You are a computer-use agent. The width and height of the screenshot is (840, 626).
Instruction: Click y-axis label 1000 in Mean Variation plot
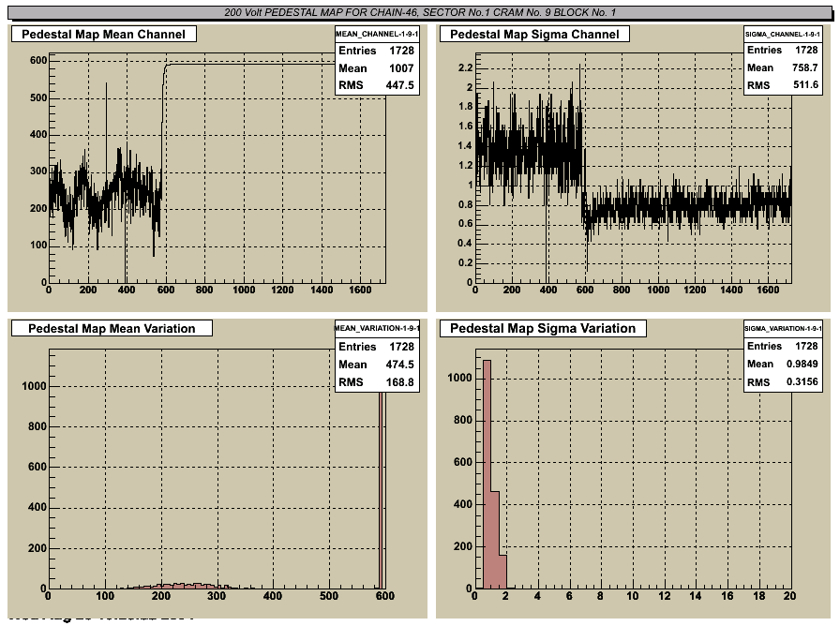click(34, 386)
